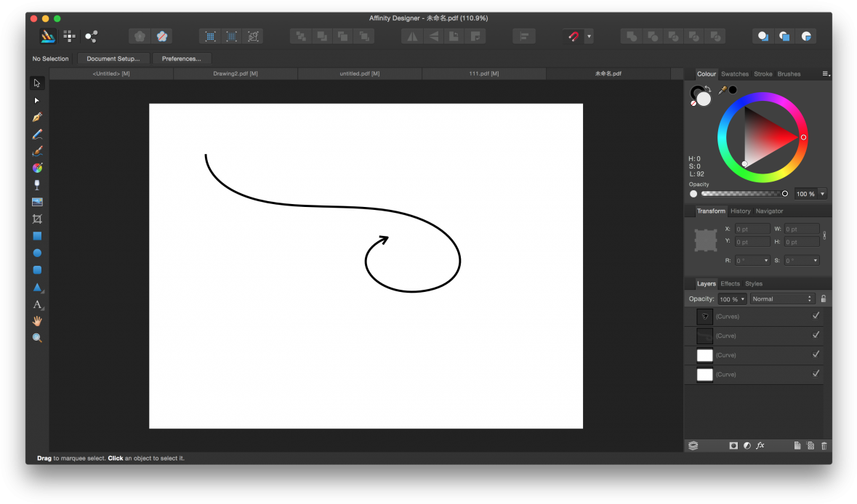Viewport: 857px width, 504px height.
Task: Open the Preferences button
Action: [182, 59]
